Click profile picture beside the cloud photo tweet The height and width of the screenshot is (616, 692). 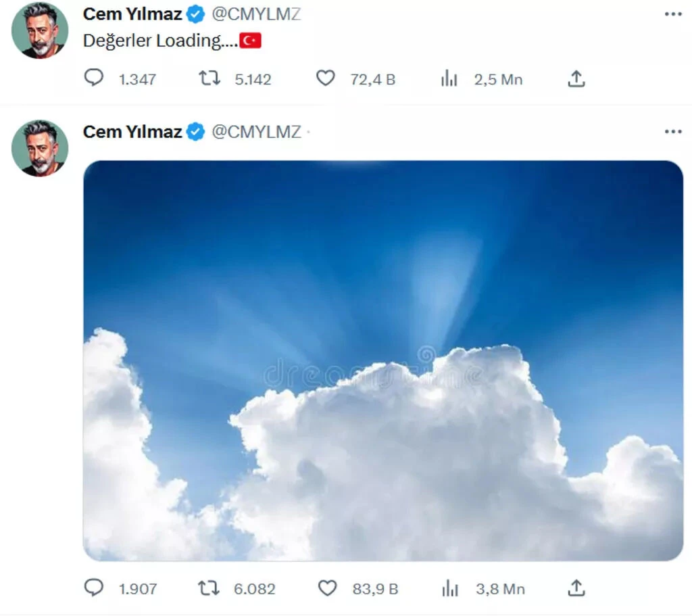coord(40,148)
